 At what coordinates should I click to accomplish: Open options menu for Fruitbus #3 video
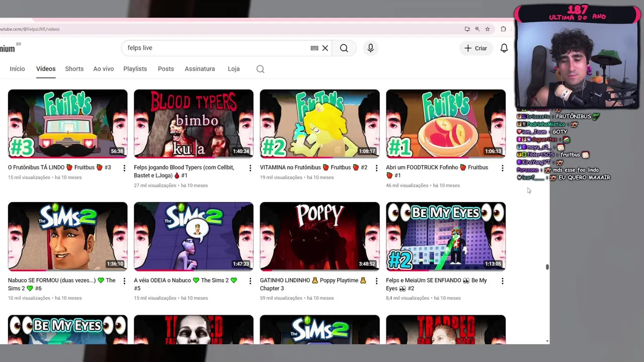pos(124,168)
